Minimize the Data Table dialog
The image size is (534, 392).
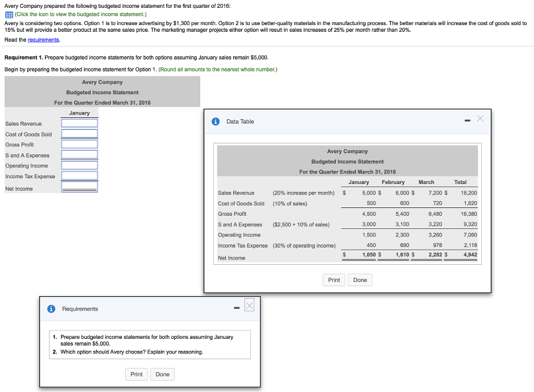pyautogui.click(x=466, y=121)
